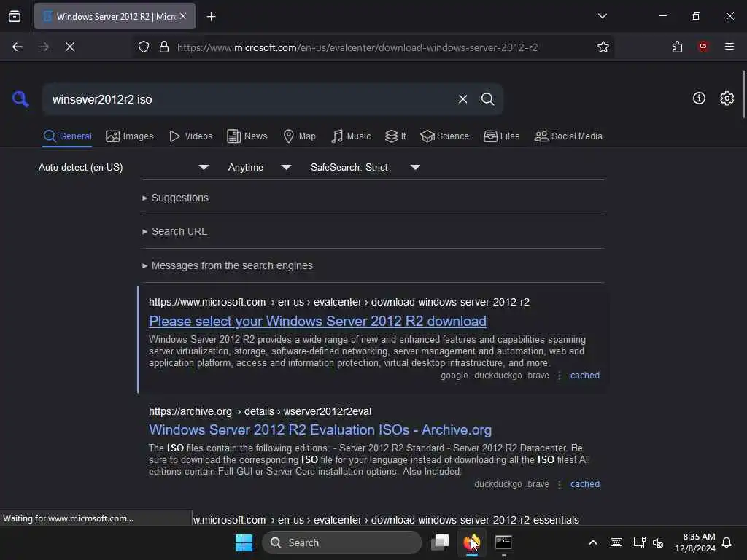The image size is (747, 560).
Task: Switch to the Science category
Action: coord(445,136)
